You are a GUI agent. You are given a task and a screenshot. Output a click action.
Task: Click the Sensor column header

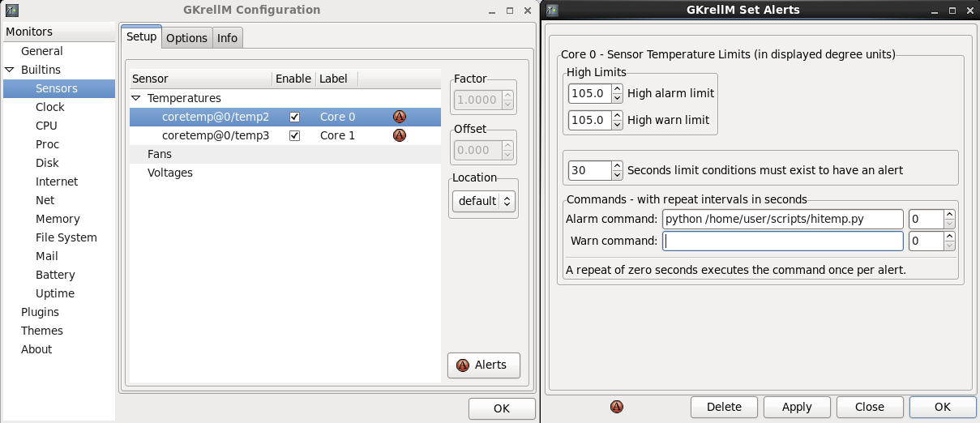coord(201,79)
